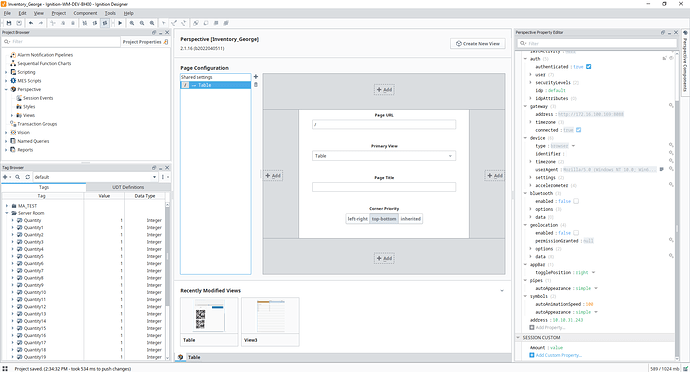Click the Redo arrow in toolbar
The width and height of the screenshot is (690, 372).
coord(41,23)
